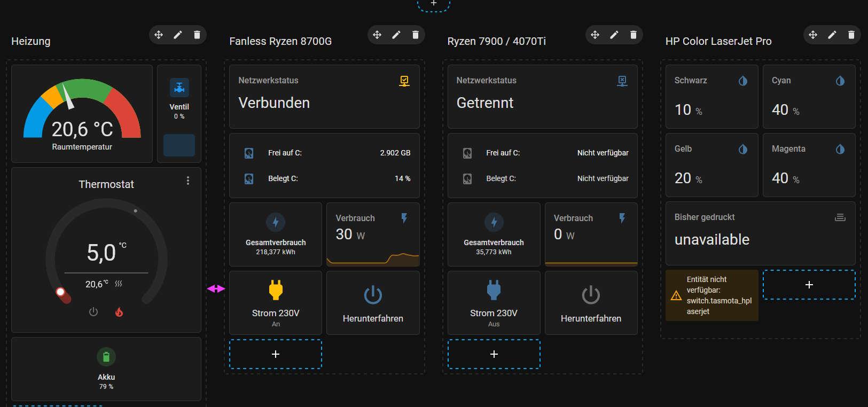Add a card under Fanless Ryzen 8700G
The height and width of the screenshot is (407, 868).
click(x=276, y=354)
